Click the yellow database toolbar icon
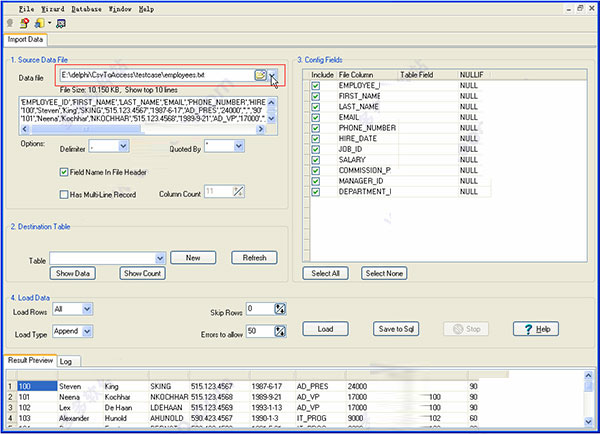 (38, 23)
